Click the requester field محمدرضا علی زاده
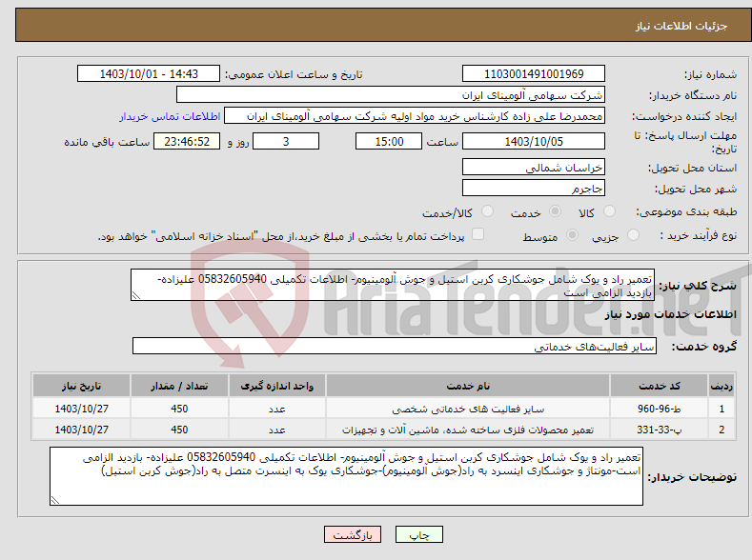 (x=415, y=116)
